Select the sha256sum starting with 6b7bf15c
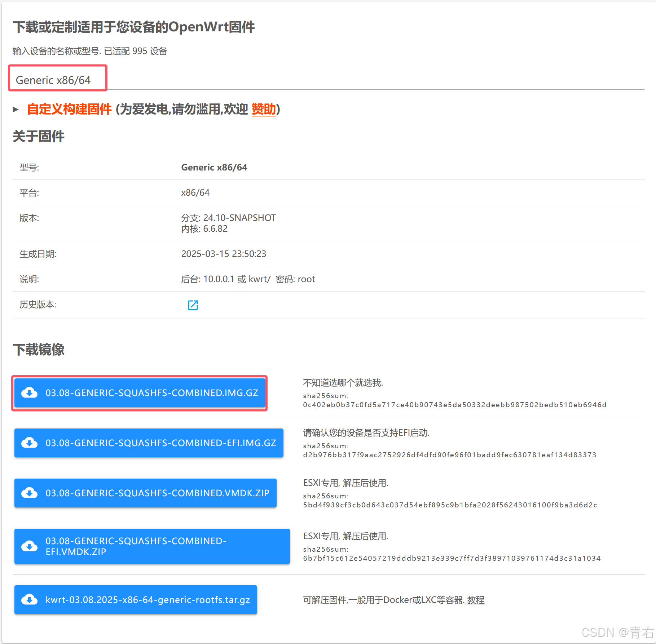Image resolution: width=656 pixels, height=644 pixels. click(452, 558)
